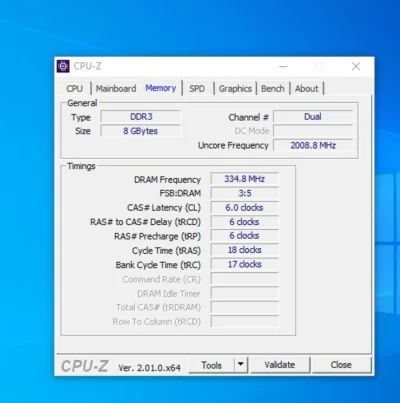This screenshot has height=403, width=400.
Task: Click the DDR3 memory type field
Action: tap(141, 117)
